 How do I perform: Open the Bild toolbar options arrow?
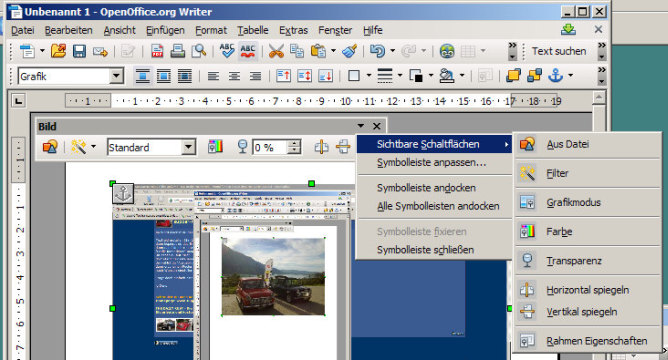click(361, 126)
